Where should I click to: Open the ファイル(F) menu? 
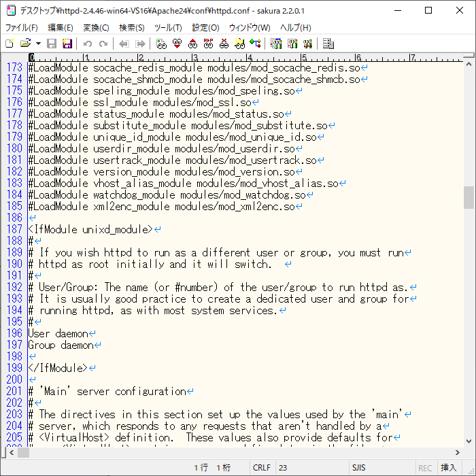[21, 27]
